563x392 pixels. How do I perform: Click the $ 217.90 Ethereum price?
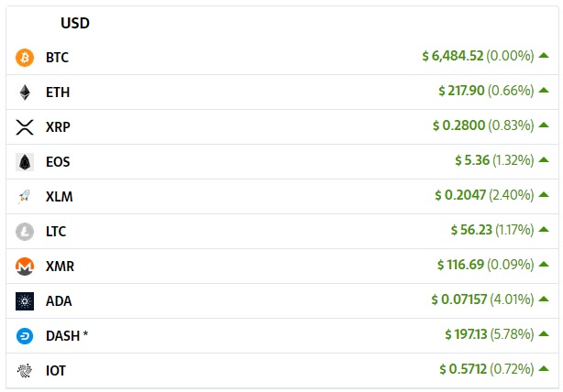tap(461, 91)
